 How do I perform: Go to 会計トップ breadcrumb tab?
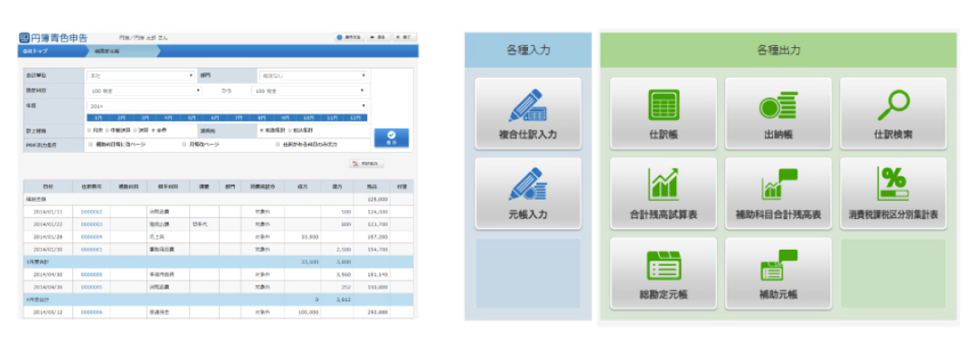pos(49,51)
